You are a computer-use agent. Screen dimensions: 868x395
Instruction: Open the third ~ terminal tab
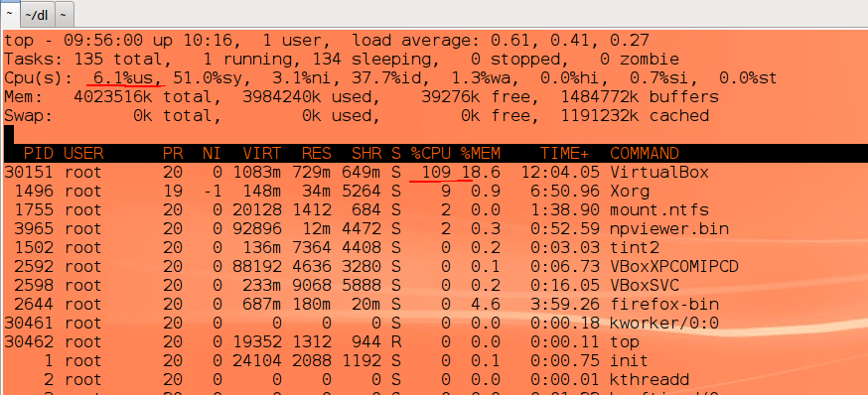(x=64, y=15)
